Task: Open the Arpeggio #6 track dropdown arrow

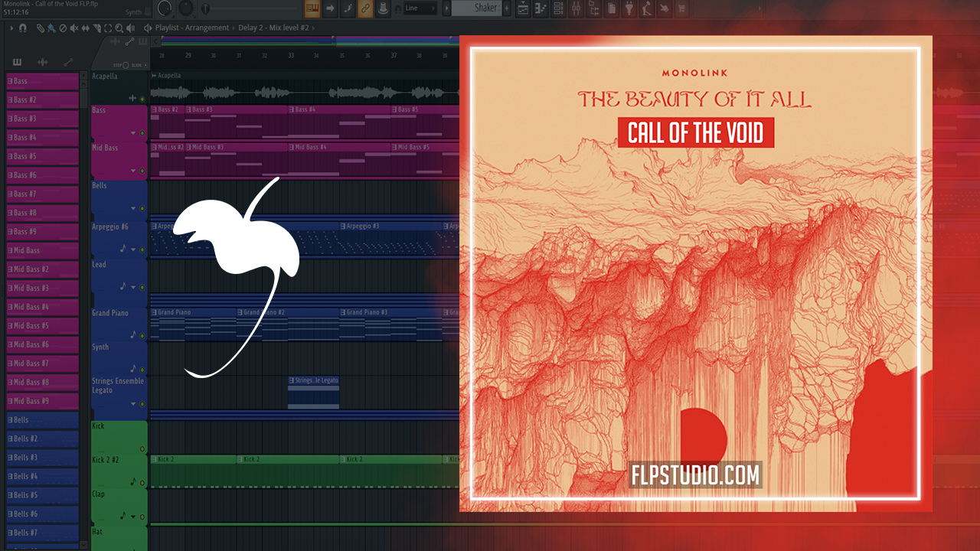Action: pyautogui.click(x=133, y=249)
